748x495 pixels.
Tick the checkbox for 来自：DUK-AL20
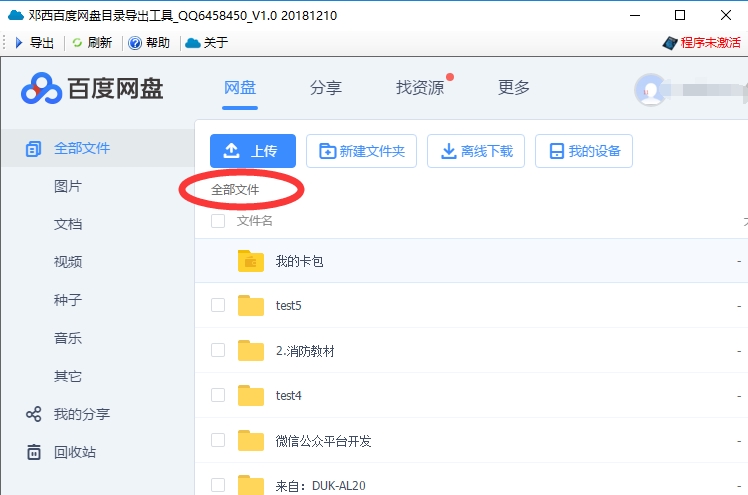point(218,485)
